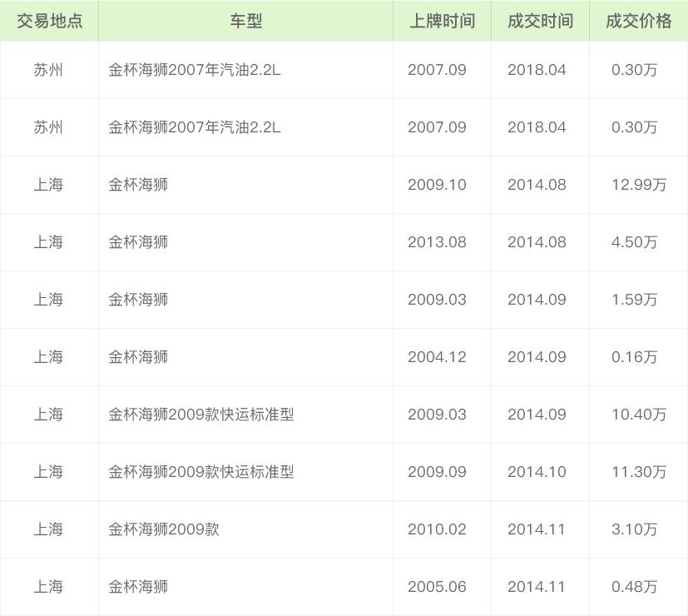Select the 0.16万 price cell

point(634,357)
